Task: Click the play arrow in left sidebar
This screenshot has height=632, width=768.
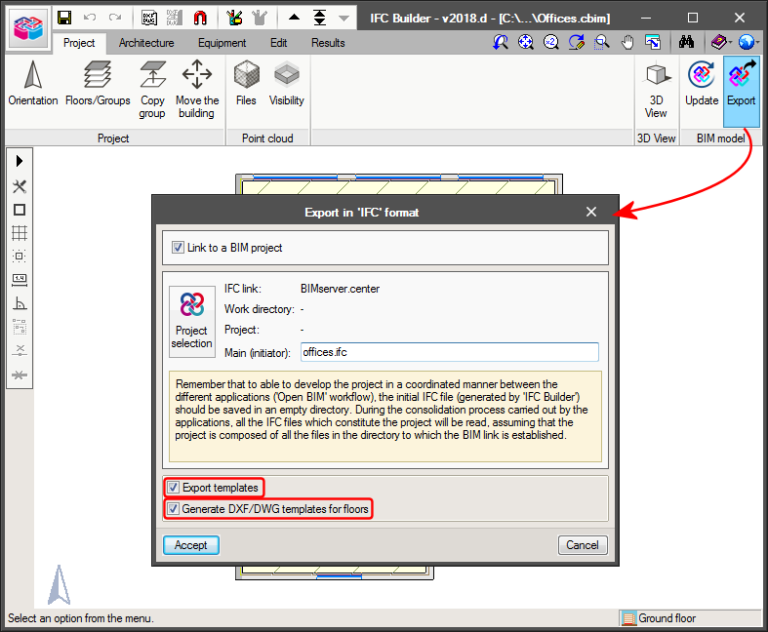Action: click(x=19, y=161)
